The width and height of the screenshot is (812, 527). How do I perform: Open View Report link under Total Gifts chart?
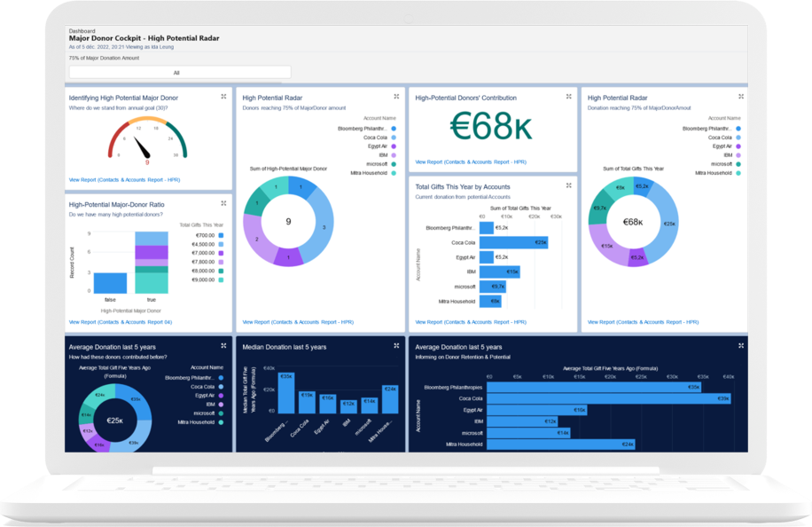(470, 322)
